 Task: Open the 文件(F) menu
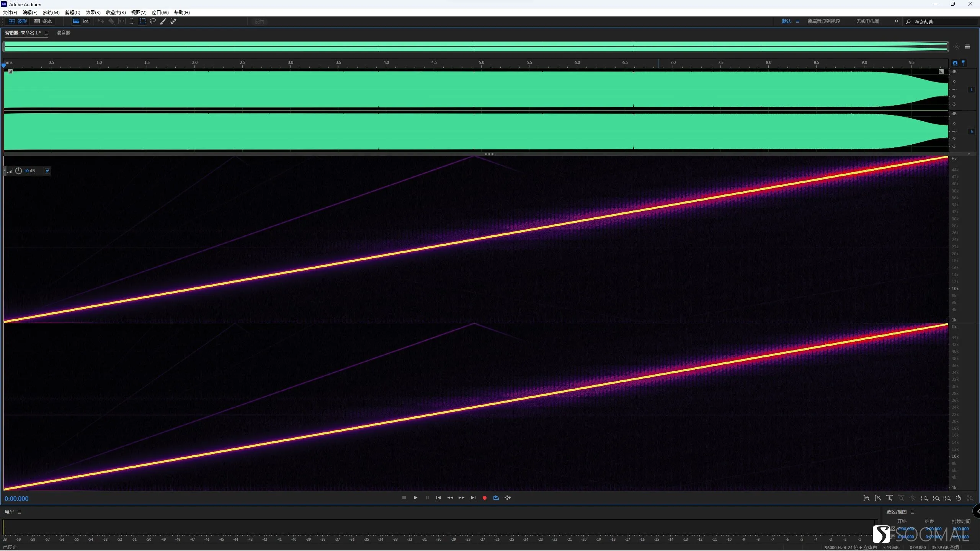[10, 13]
